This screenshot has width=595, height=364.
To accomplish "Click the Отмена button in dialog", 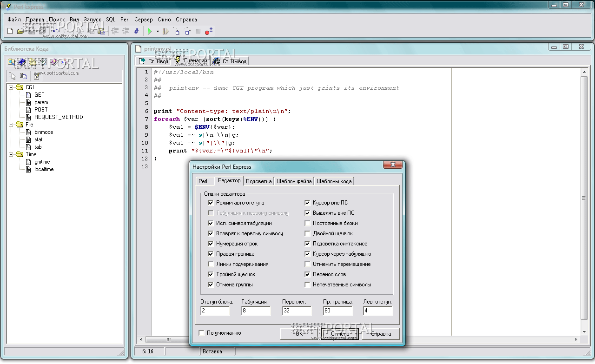I will 340,333.
